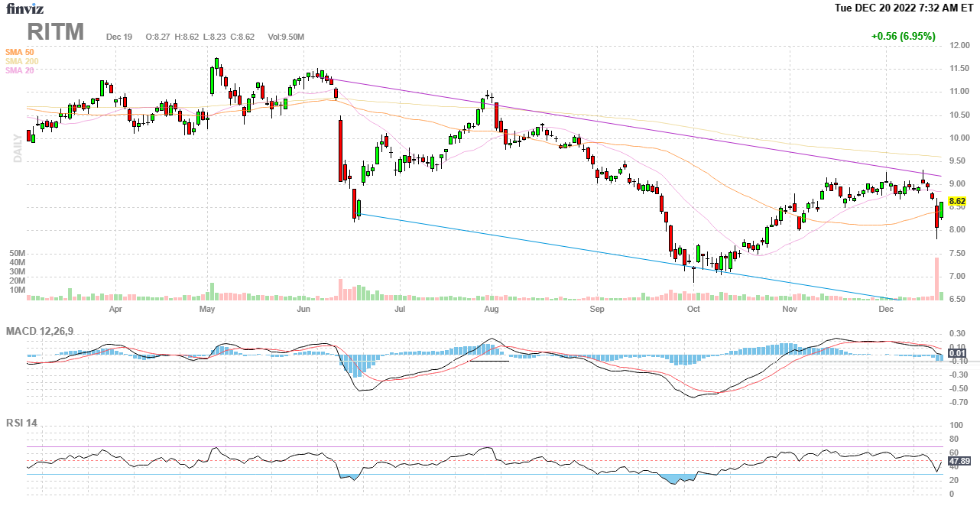Click the 47.89 RSI value tag
The image size is (980, 506).
point(959,462)
